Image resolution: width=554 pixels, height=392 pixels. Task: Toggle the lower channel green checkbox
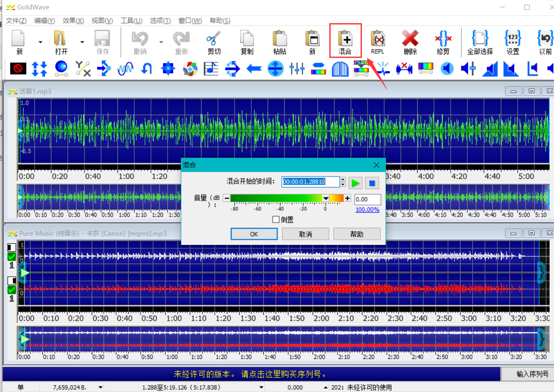pyautogui.click(x=12, y=290)
